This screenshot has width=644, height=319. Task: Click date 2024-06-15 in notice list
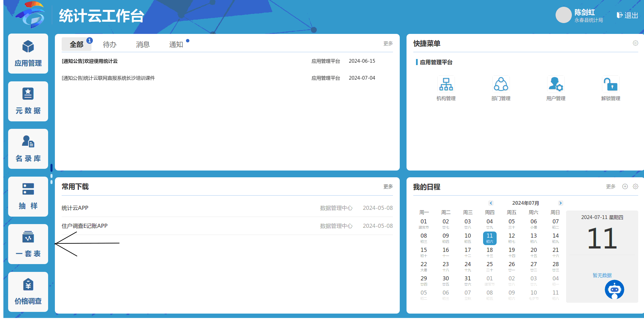pos(362,61)
